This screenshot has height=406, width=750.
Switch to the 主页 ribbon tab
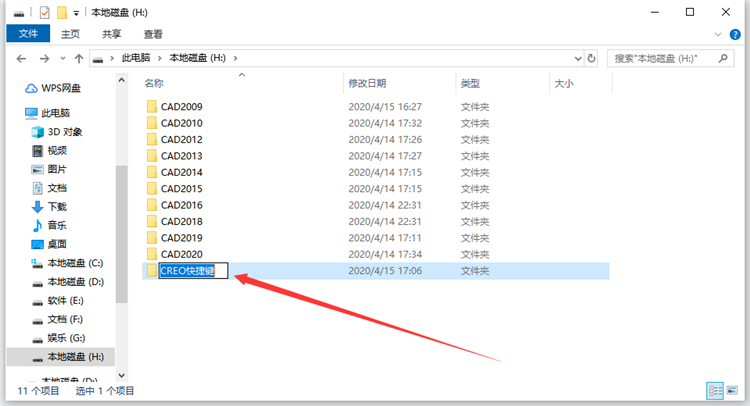(x=70, y=34)
